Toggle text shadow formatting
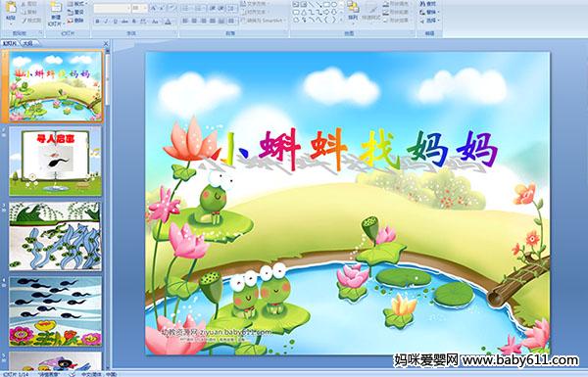The width and height of the screenshot is (588, 377). coord(134,22)
